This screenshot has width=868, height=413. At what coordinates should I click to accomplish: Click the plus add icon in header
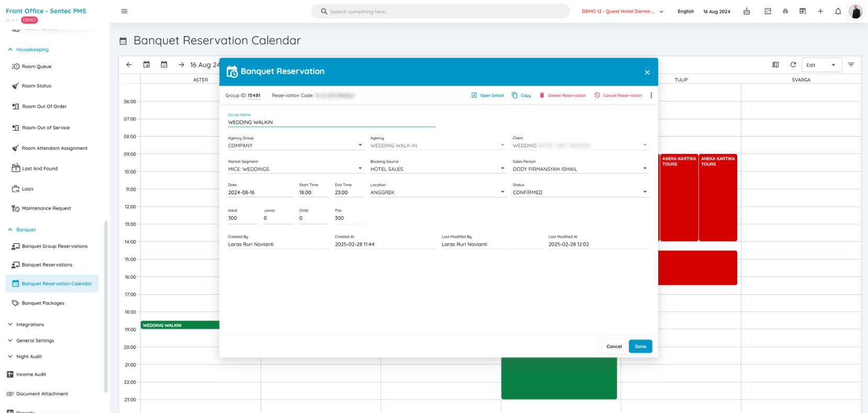click(x=820, y=12)
